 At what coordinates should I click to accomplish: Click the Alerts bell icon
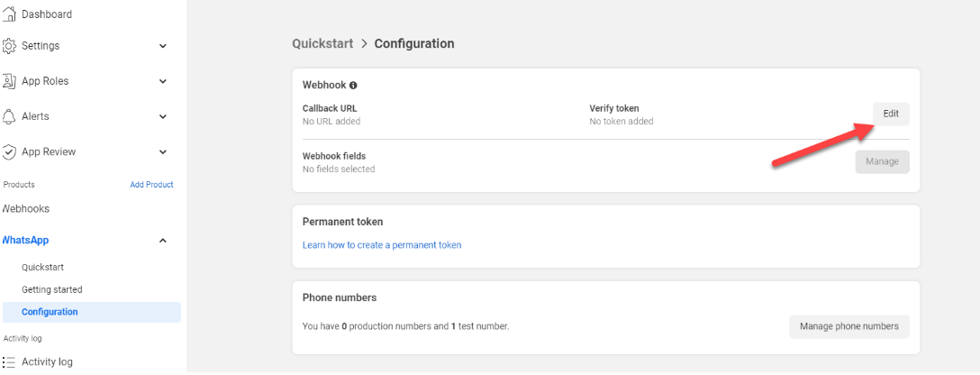point(9,116)
